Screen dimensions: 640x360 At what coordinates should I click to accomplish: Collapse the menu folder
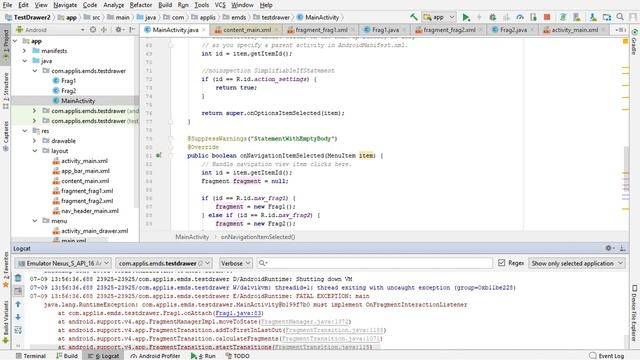(x=35, y=221)
